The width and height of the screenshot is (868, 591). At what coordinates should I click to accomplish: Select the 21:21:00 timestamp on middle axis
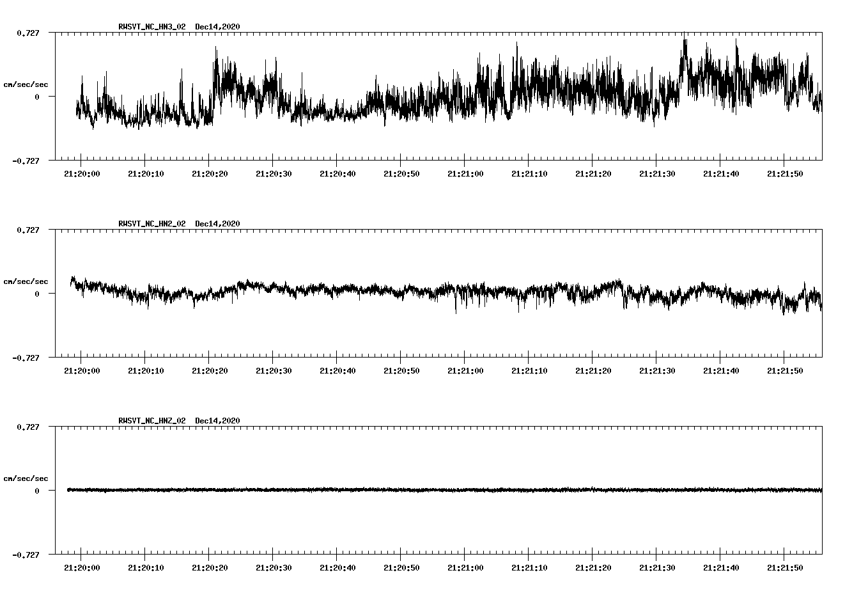pyautogui.click(x=466, y=369)
